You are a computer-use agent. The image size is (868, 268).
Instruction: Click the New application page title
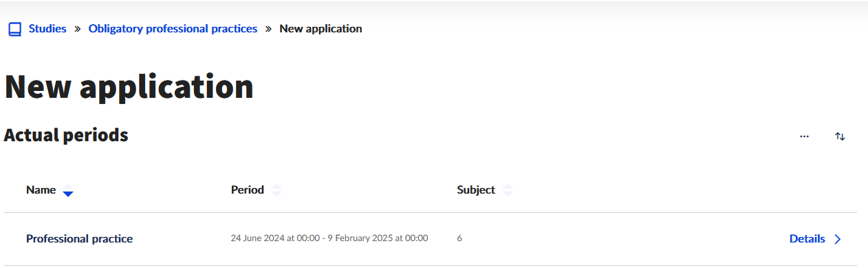point(129,87)
